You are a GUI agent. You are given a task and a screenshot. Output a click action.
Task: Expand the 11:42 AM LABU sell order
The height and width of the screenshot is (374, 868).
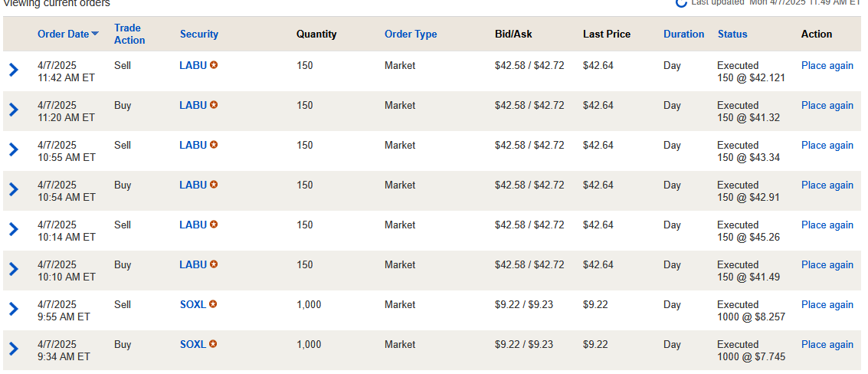pos(13,70)
